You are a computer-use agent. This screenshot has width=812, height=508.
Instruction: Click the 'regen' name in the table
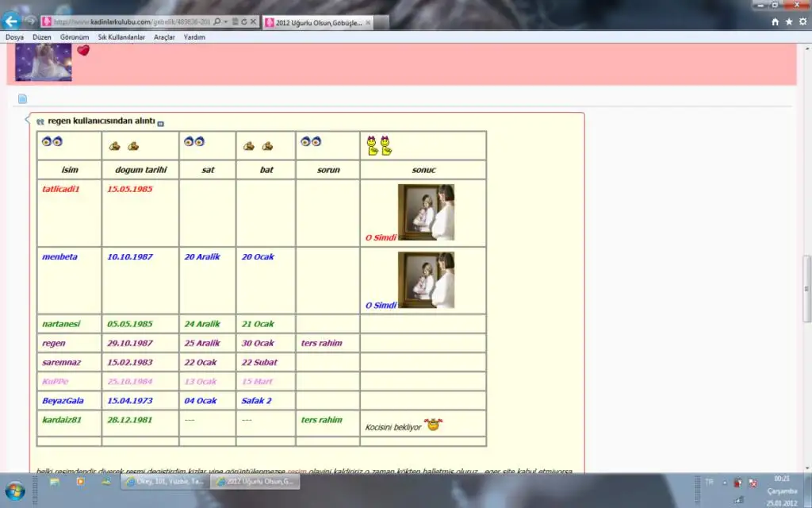click(x=54, y=343)
